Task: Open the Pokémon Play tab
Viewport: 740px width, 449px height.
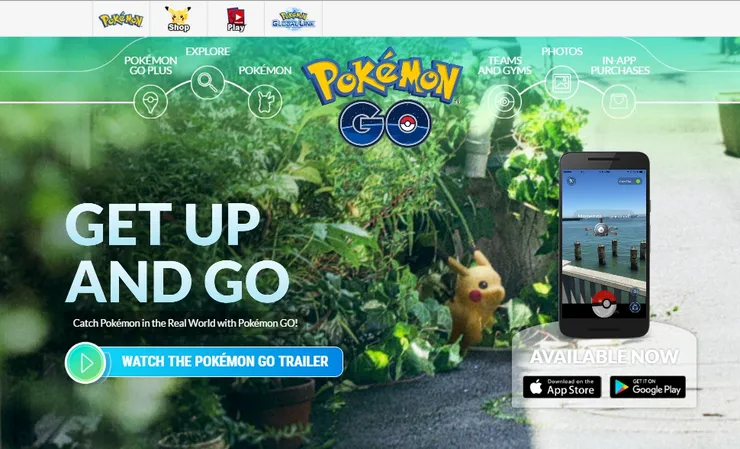Action: [236, 19]
